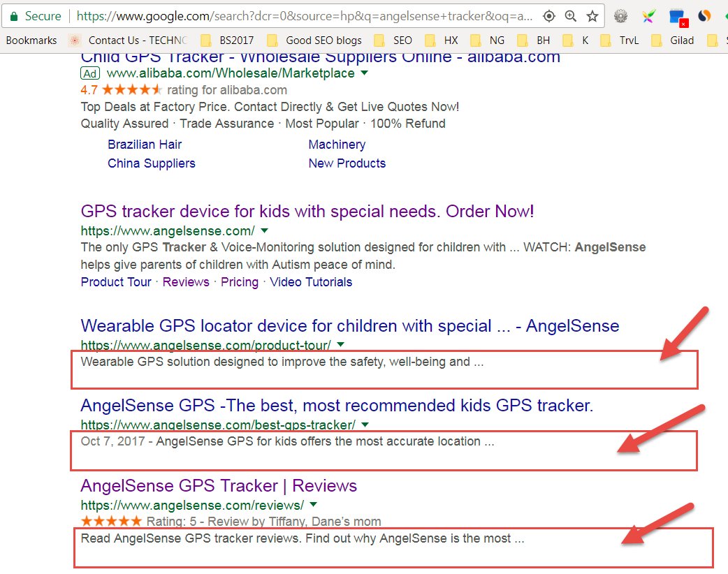Expand dropdown next to best-gps-tracker URL
728x574 pixels.
[365, 425]
